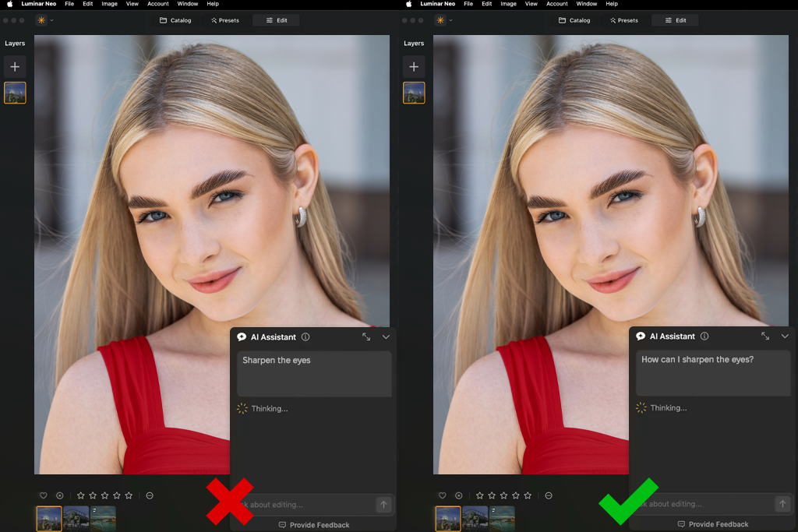Open dropdown arrow beside sun logo, right window

[451, 20]
